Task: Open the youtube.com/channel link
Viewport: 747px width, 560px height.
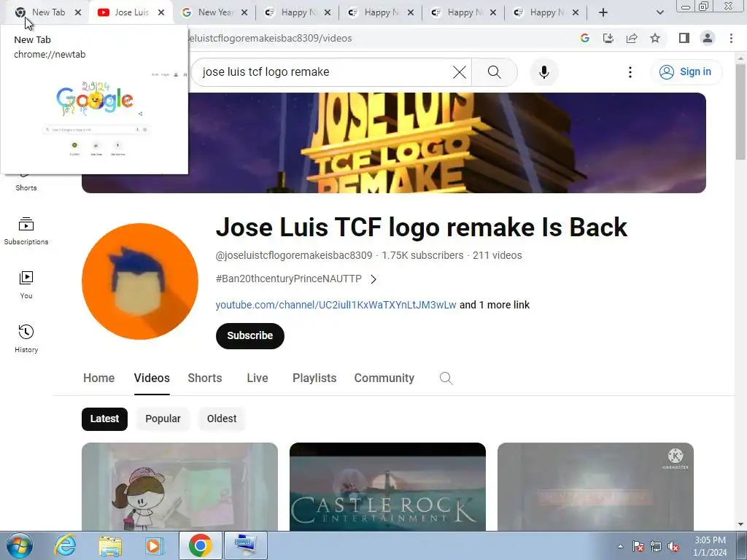Action: click(336, 305)
